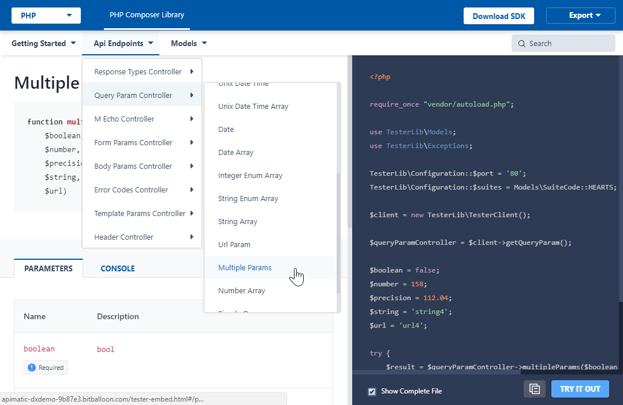Expand Response Types Controller submenu
The image size is (623, 405).
click(142, 72)
